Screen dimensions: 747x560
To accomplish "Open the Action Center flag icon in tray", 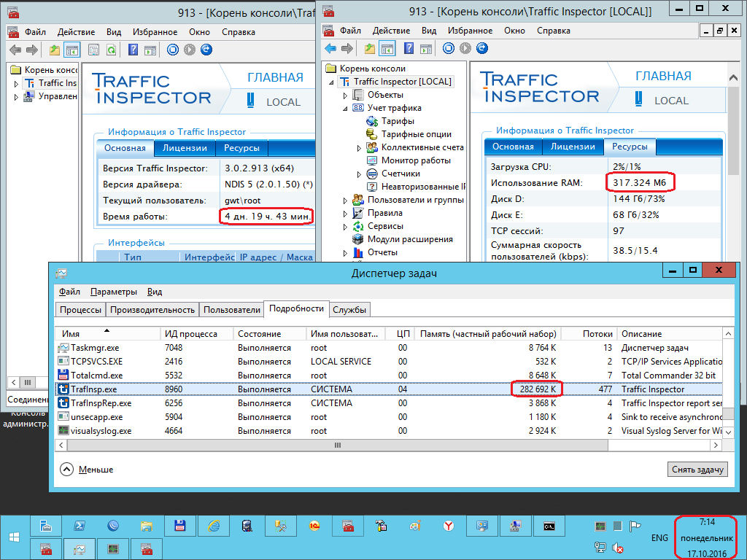I will 635,526.
